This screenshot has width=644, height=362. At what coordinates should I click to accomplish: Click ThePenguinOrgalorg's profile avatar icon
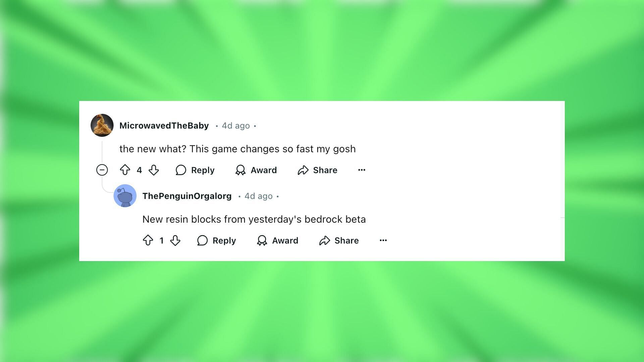[125, 196]
